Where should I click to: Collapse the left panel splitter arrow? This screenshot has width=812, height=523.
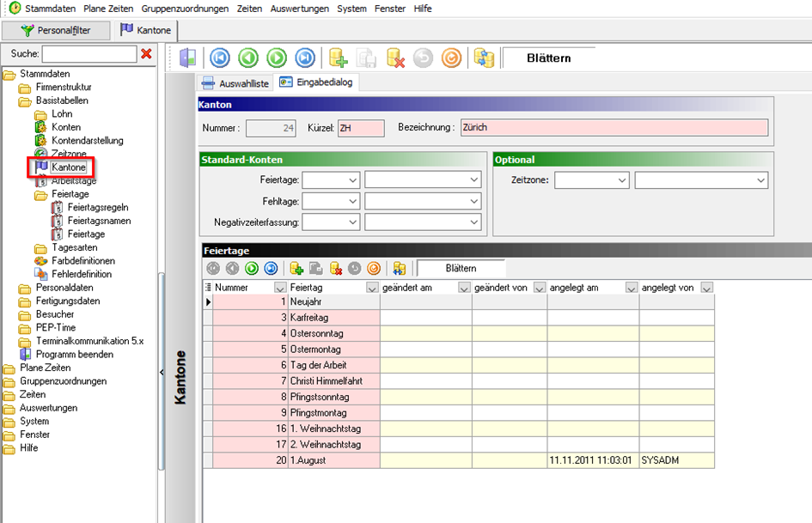tap(162, 373)
